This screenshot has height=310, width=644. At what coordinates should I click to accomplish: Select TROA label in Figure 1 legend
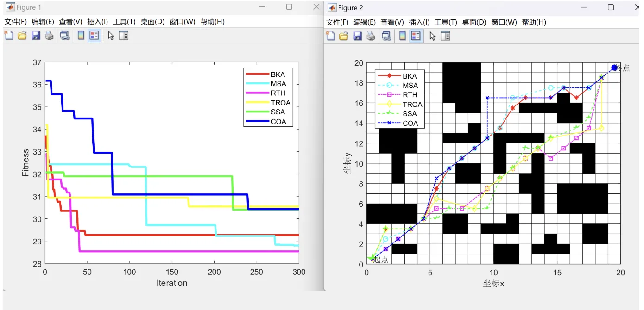point(280,103)
